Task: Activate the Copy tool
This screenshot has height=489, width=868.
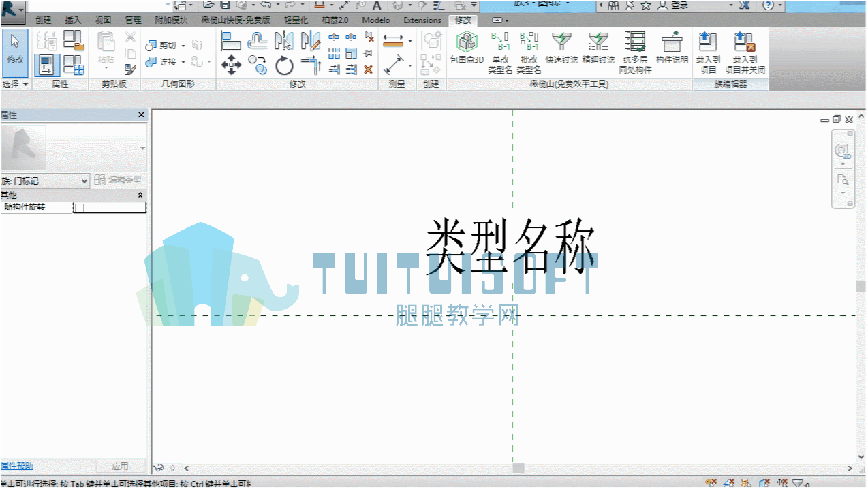Action: click(x=258, y=65)
